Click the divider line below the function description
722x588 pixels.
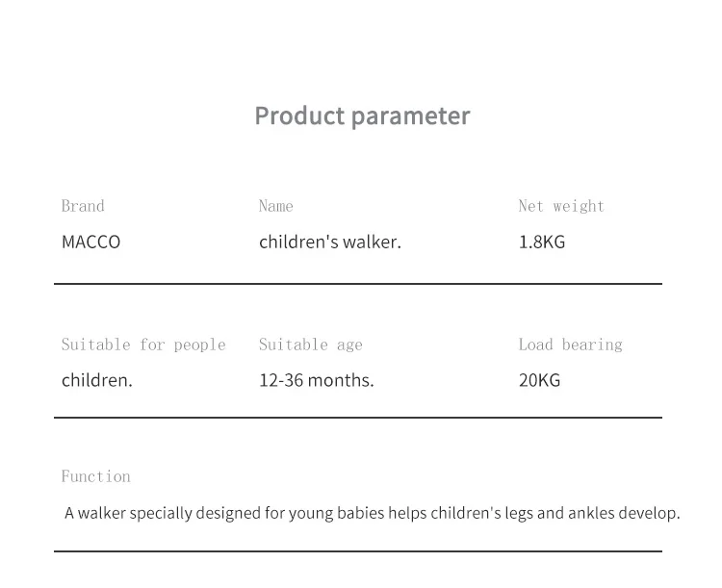pyautogui.click(x=358, y=551)
